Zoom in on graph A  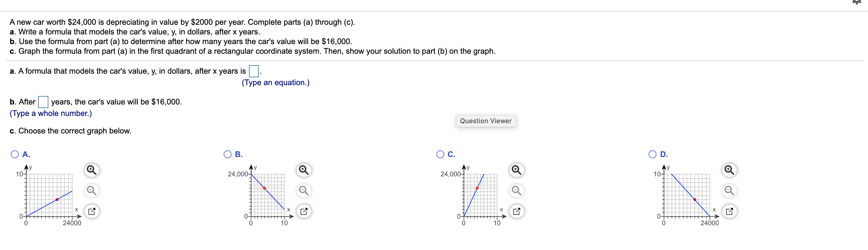[92, 170]
